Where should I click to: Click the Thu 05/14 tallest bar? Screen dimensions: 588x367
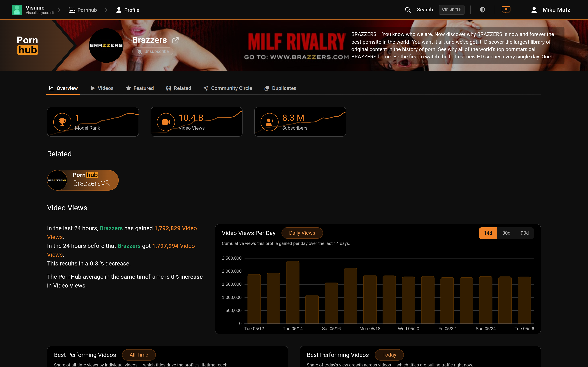coord(293,292)
